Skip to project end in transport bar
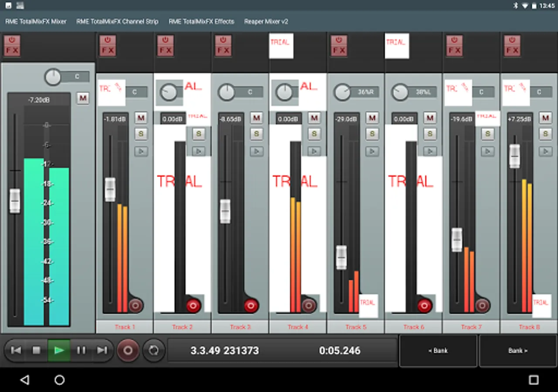 coord(102,350)
